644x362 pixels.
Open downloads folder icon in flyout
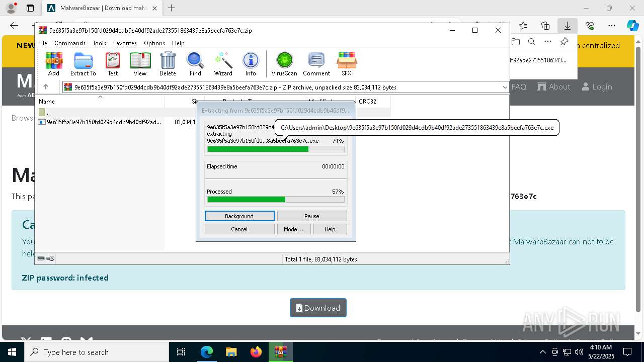click(x=516, y=42)
